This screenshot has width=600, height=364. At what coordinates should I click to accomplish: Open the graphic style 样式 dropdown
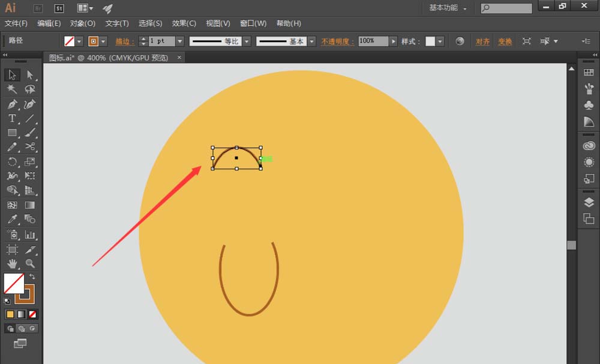(x=440, y=41)
